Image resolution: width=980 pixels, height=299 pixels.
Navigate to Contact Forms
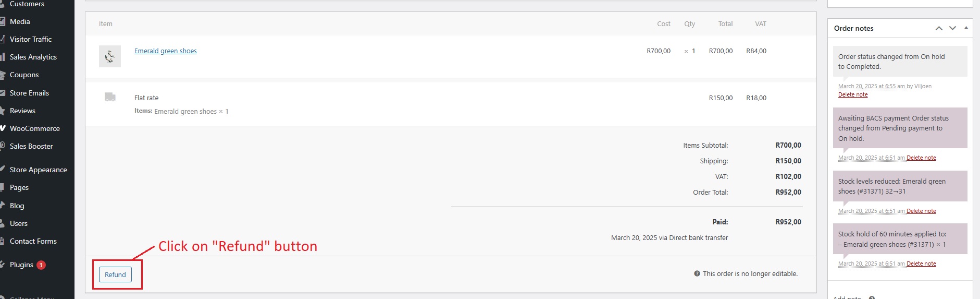click(x=33, y=241)
